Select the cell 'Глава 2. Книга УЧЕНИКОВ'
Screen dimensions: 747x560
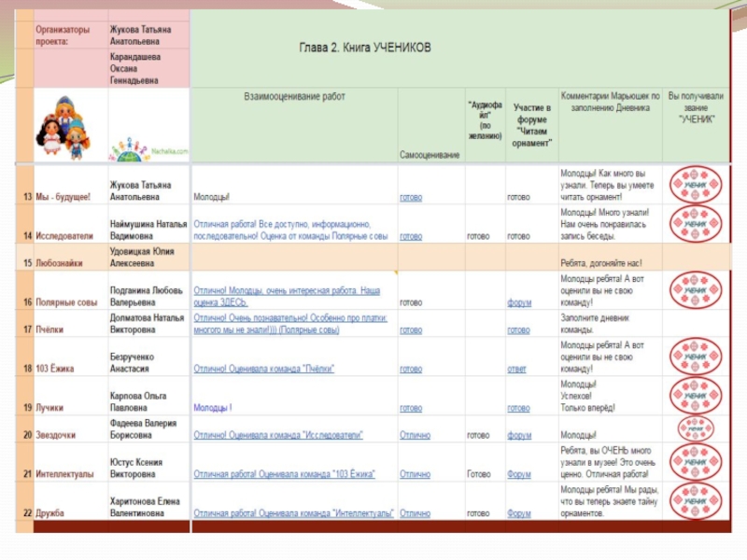tap(459, 49)
